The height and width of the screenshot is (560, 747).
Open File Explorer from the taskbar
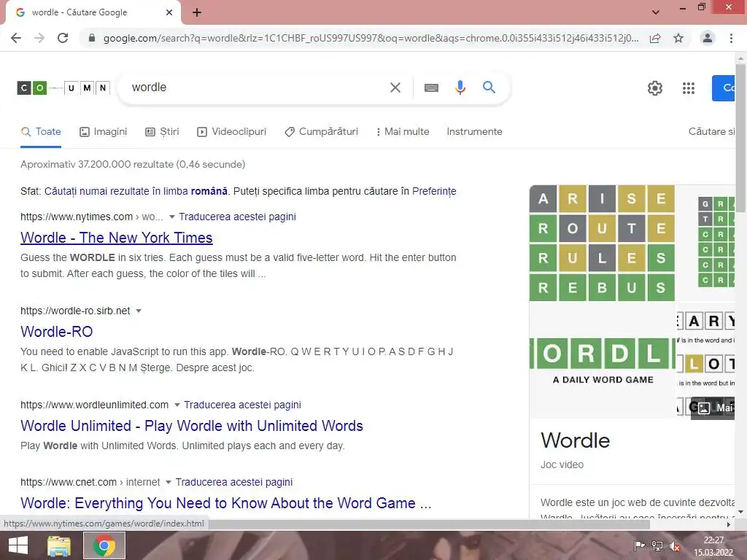click(58, 545)
